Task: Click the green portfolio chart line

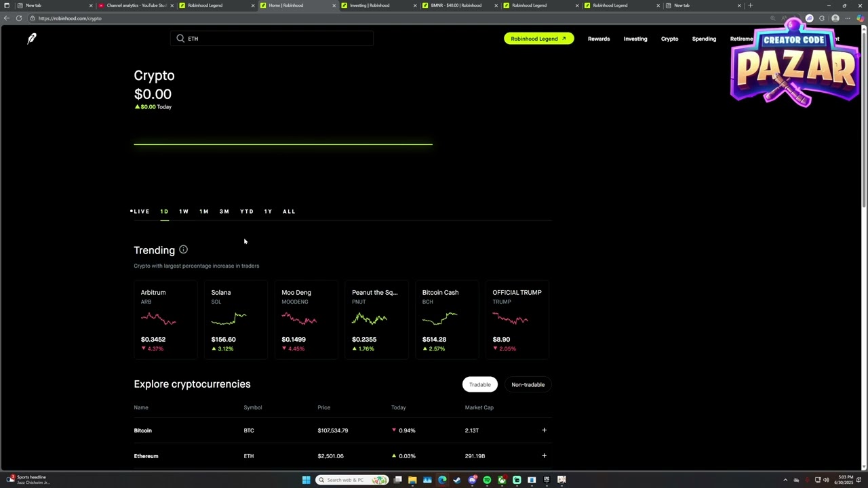Action: coord(283,144)
